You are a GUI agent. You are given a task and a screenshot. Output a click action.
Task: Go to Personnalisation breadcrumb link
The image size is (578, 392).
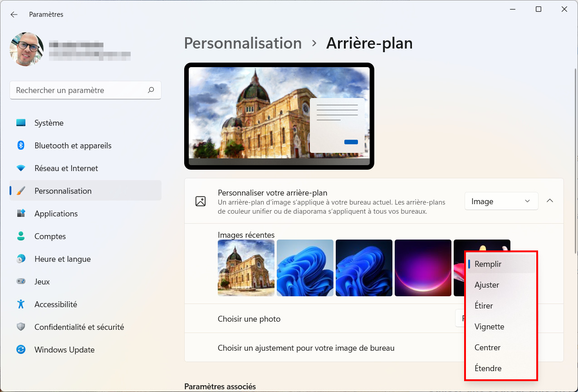click(243, 43)
